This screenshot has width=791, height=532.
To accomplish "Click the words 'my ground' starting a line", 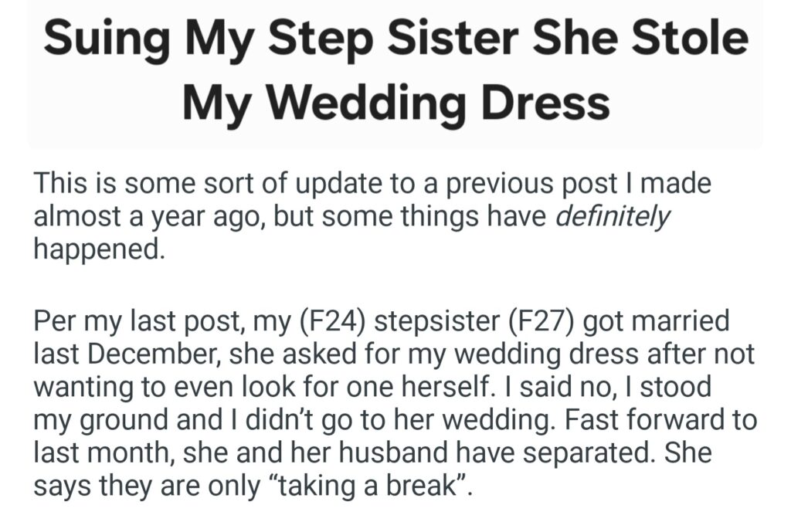I will coord(91,419).
